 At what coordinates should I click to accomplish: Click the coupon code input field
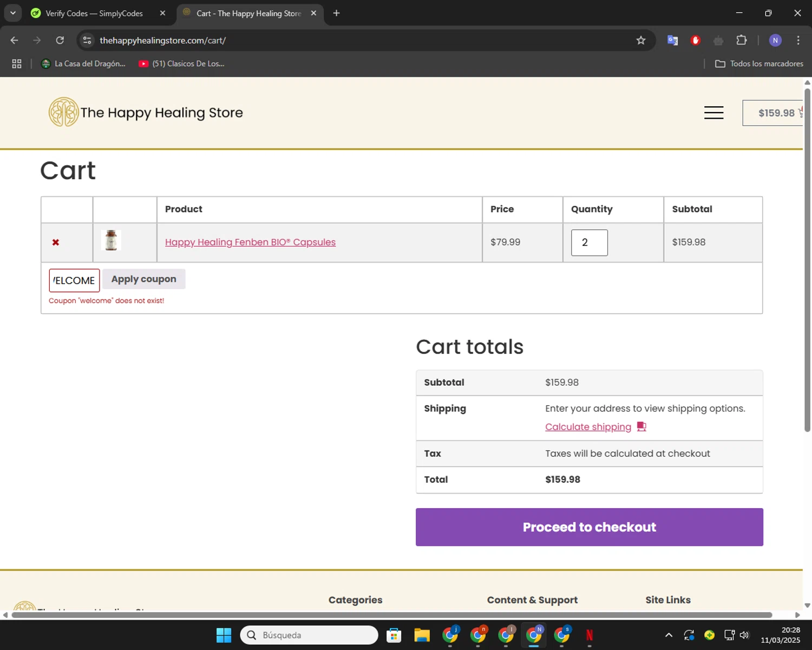point(74,280)
